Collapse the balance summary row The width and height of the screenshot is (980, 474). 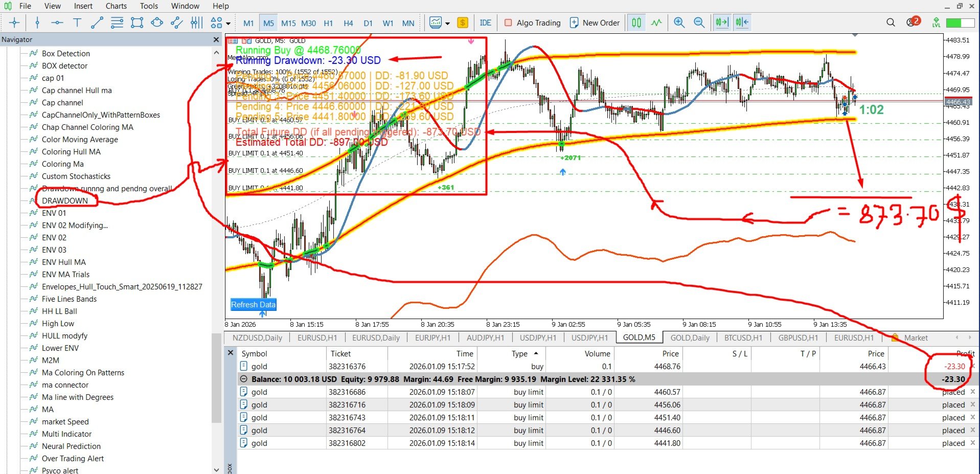244,379
